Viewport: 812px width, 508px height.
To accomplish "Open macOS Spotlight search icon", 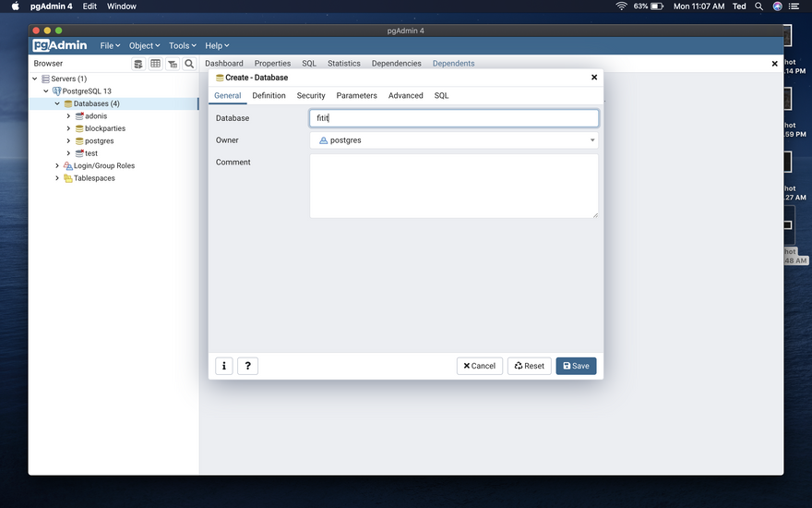I will pos(759,6).
